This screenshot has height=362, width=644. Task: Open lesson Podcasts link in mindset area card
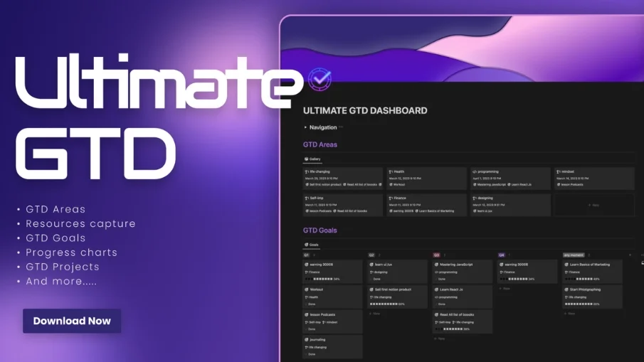click(x=570, y=185)
